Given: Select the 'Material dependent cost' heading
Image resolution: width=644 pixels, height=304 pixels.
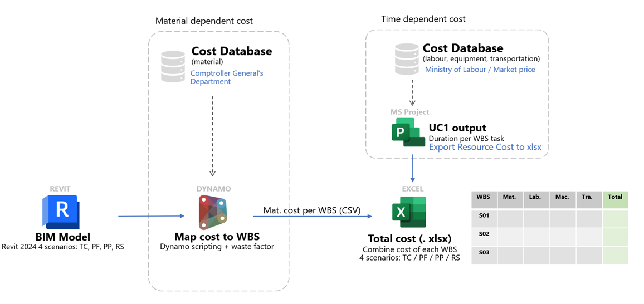Looking at the screenshot, I should (204, 21).
